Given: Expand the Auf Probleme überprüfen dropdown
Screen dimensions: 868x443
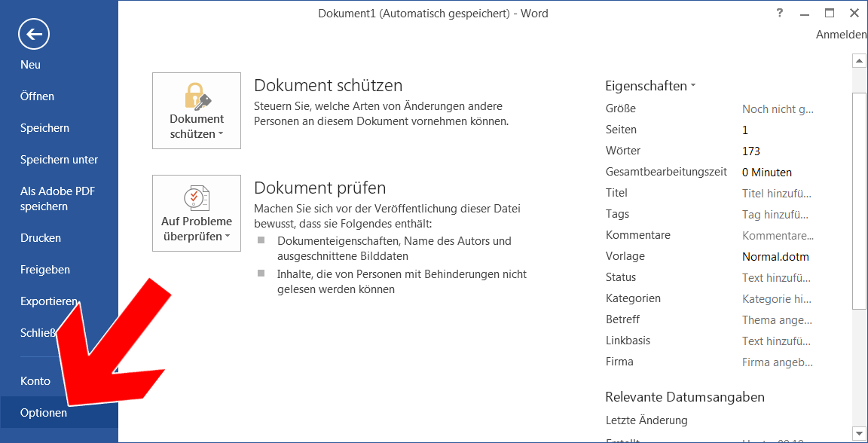Looking at the screenshot, I should point(197,214).
